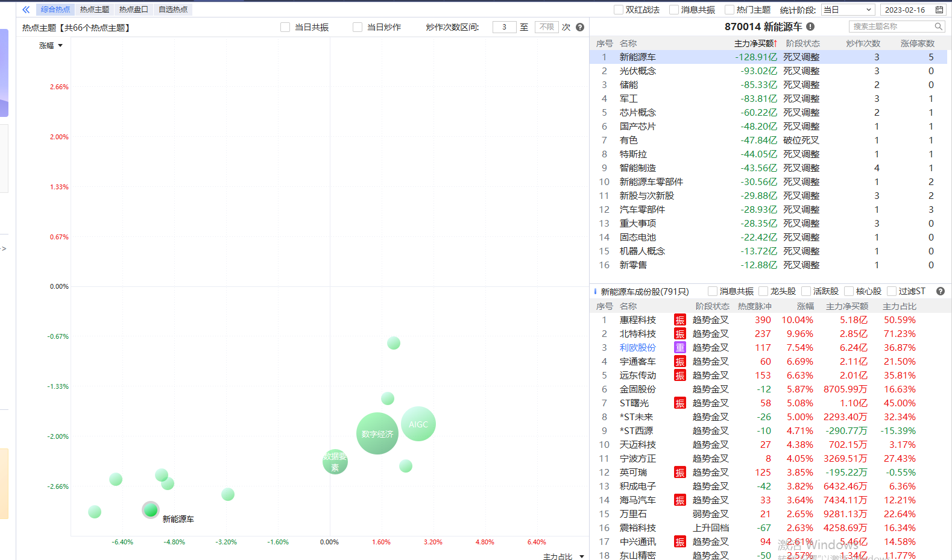Viewport: 952px width, 560px height.
Task: Toggle 消息共振 checkbox in top bar
Action: pyautogui.click(x=674, y=10)
